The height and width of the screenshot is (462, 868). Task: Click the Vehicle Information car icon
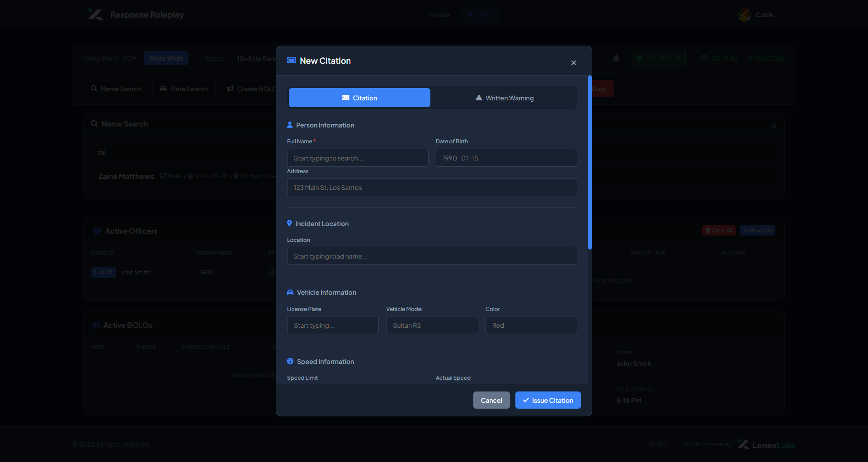click(290, 292)
